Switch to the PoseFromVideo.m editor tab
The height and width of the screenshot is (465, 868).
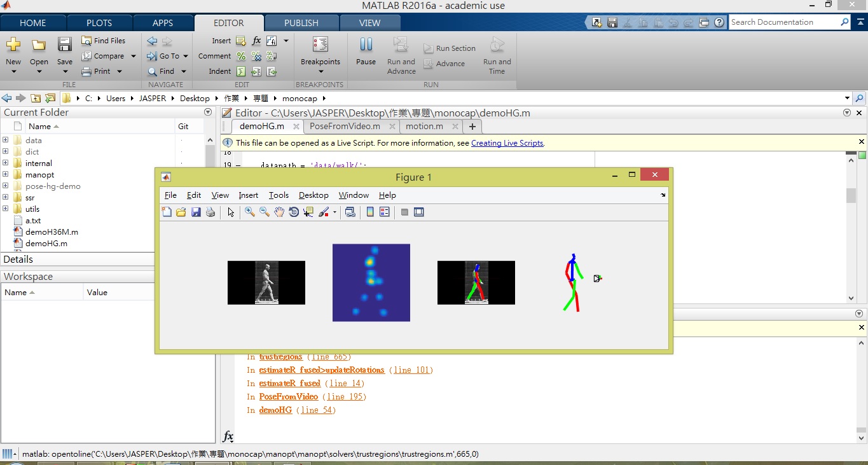pos(345,126)
